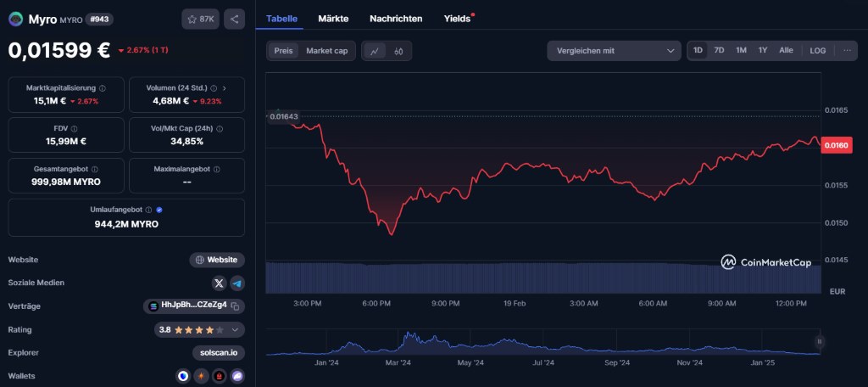868x387 pixels.
Task: Add Myro to watchlist via star icon
Action: pyautogui.click(x=192, y=20)
